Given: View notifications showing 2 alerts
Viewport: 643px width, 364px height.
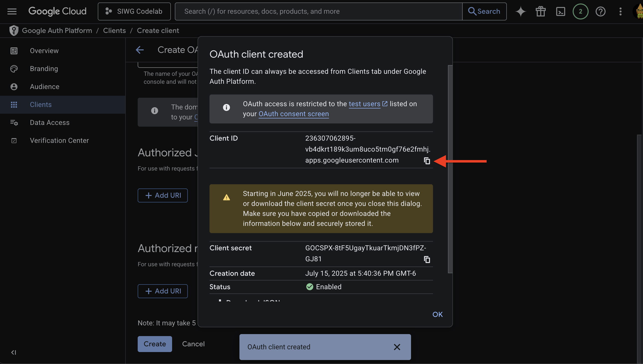Looking at the screenshot, I should 580,11.
